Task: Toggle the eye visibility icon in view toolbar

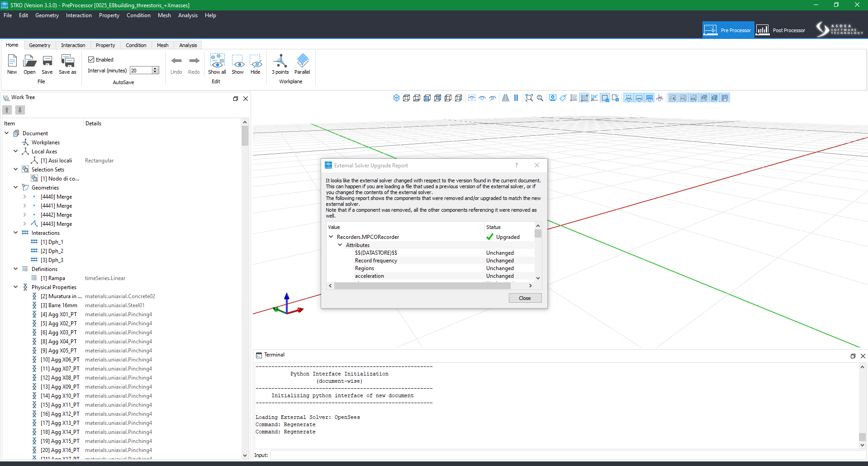Action: (482, 98)
